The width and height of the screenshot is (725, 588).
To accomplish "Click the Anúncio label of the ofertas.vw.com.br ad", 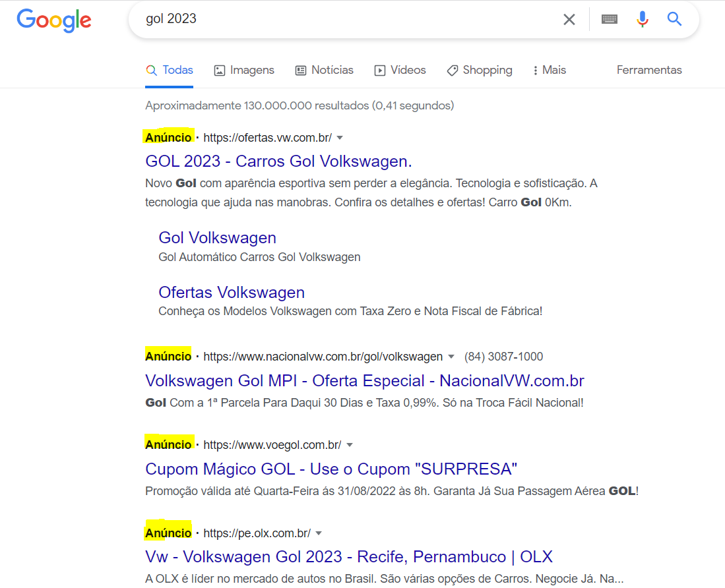I will click(x=168, y=137).
